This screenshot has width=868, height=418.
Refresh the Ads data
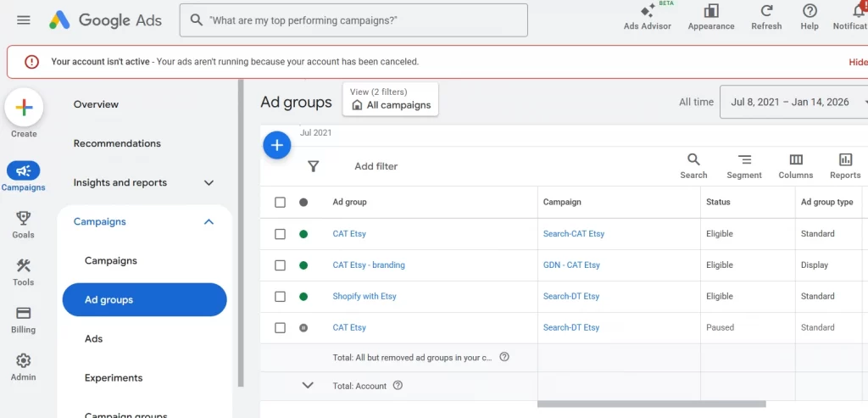coord(766,17)
